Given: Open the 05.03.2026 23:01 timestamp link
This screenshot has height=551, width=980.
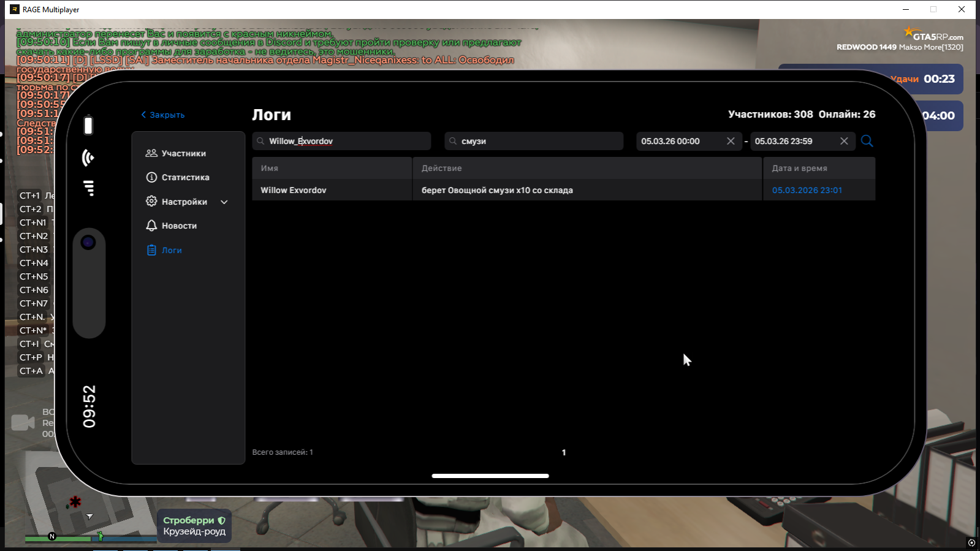Looking at the screenshot, I should [x=807, y=190].
